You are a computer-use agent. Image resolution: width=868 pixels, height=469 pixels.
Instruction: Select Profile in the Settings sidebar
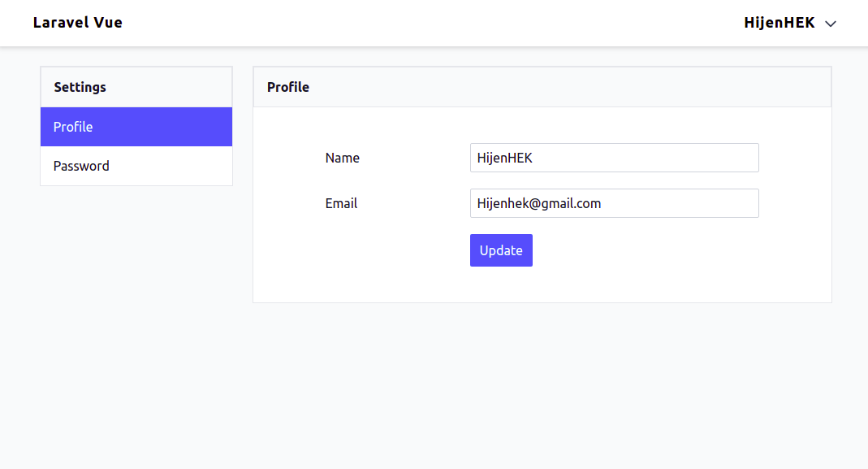click(x=136, y=127)
